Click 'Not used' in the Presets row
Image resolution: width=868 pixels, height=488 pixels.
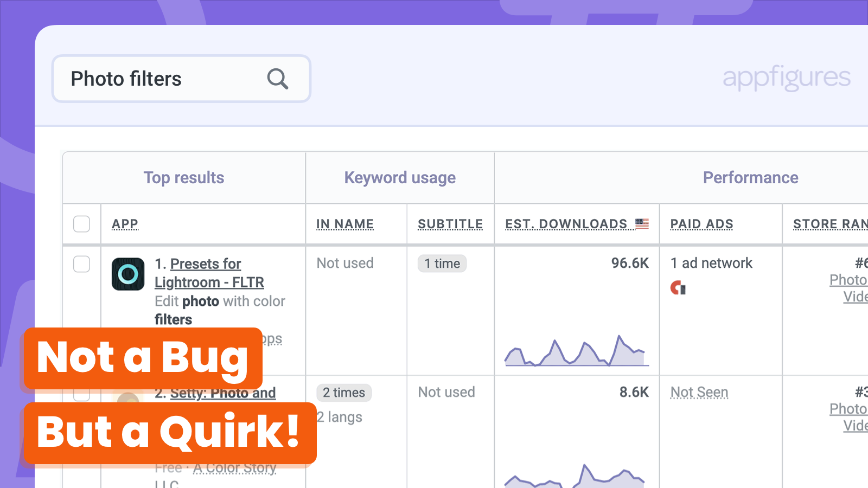tap(345, 263)
